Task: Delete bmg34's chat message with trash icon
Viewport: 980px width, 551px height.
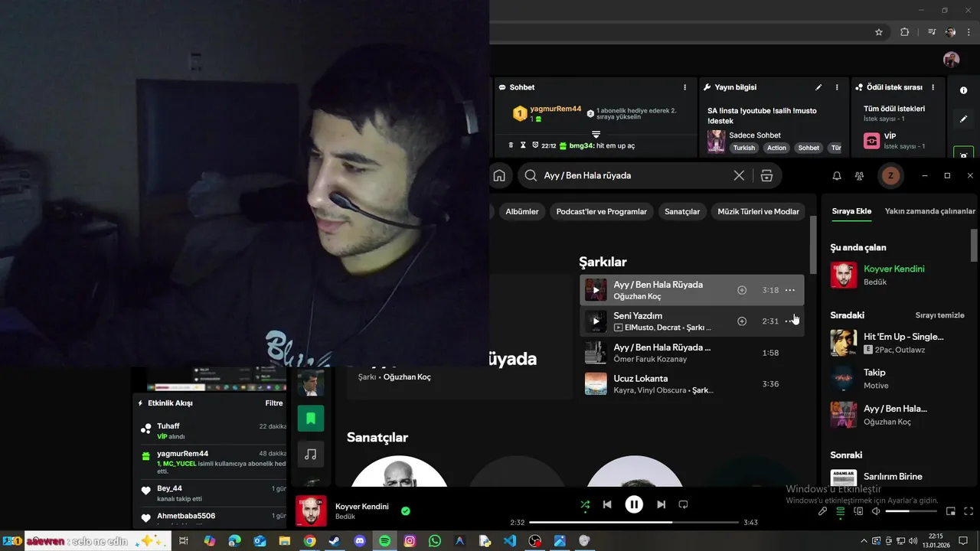Action: 511,145
